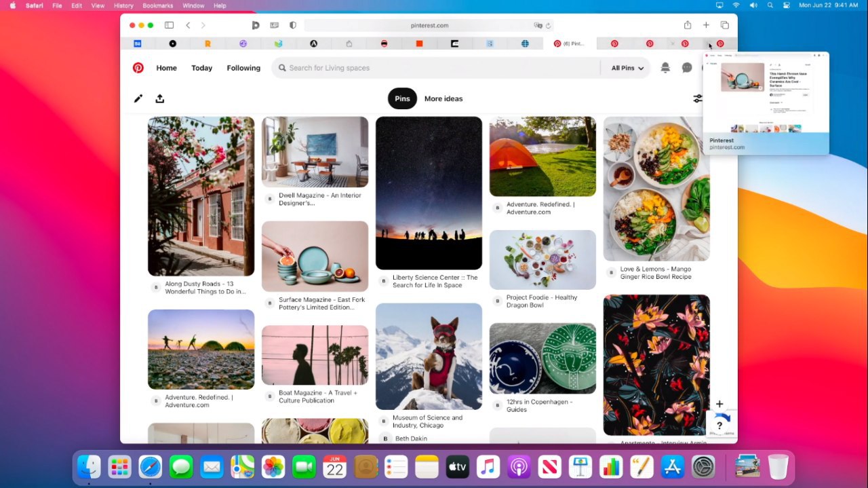The height and width of the screenshot is (488, 868).
Task: Click the pencil edit board icon
Action: coord(138,98)
